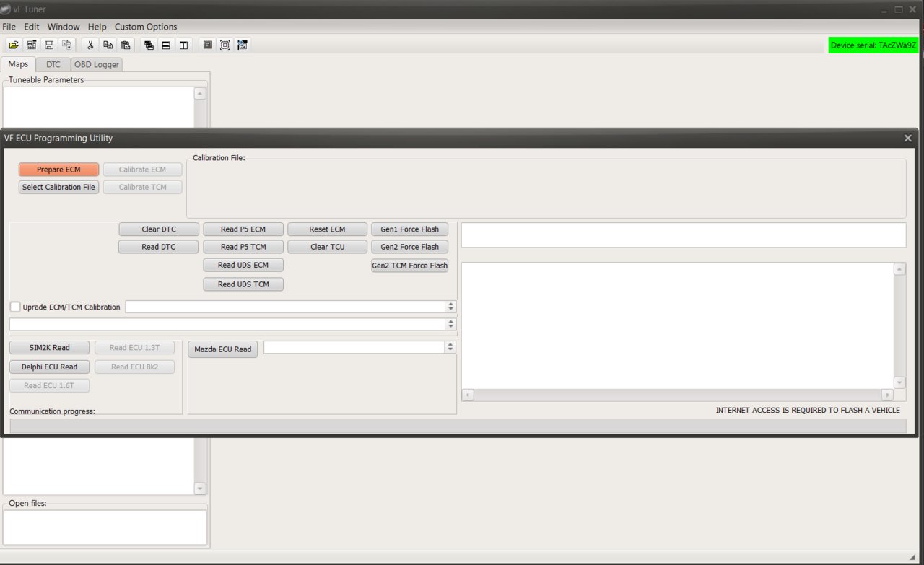Open the Window menu
The width and height of the screenshot is (924, 565).
coord(64,27)
